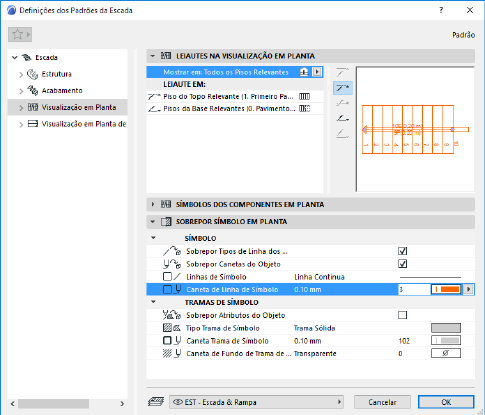The image size is (485, 415).
Task: Enable Sobrepor Atributos do Objeto checkbox
Action: (x=403, y=315)
